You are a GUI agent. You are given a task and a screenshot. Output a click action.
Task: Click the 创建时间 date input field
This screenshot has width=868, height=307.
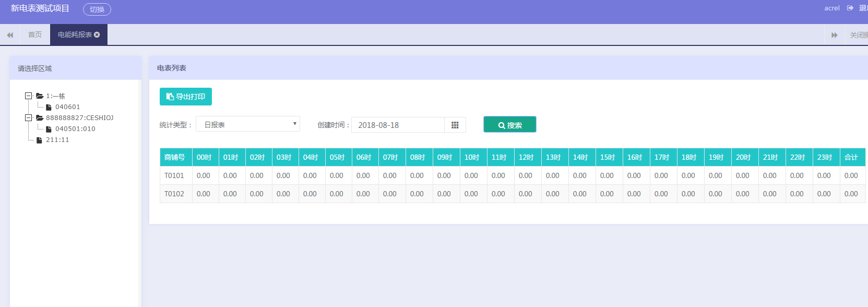point(398,125)
